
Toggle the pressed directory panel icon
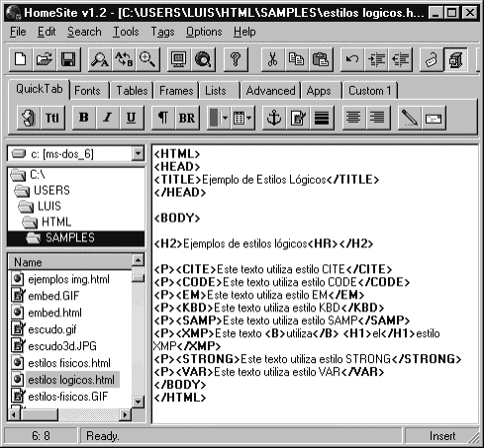(455, 59)
